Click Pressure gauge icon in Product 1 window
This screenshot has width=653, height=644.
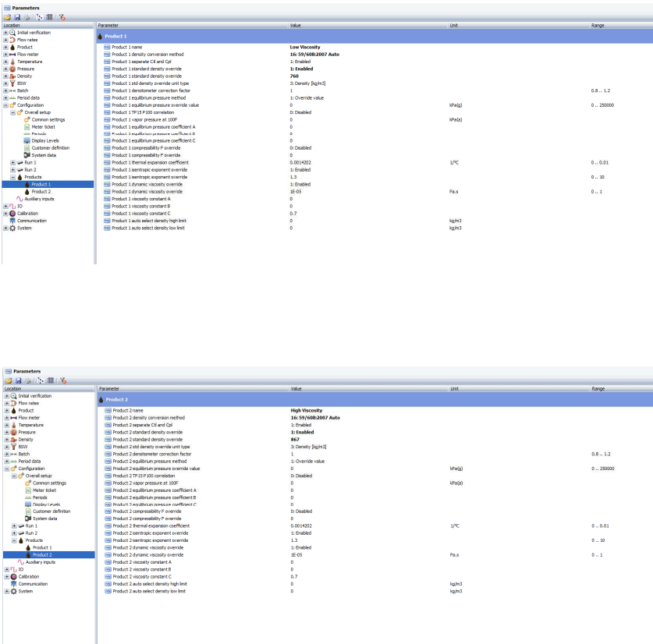point(12,69)
